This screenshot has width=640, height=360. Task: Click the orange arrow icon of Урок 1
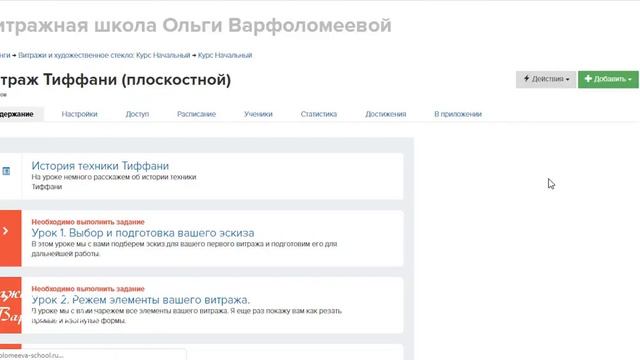[x=6, y=231]
